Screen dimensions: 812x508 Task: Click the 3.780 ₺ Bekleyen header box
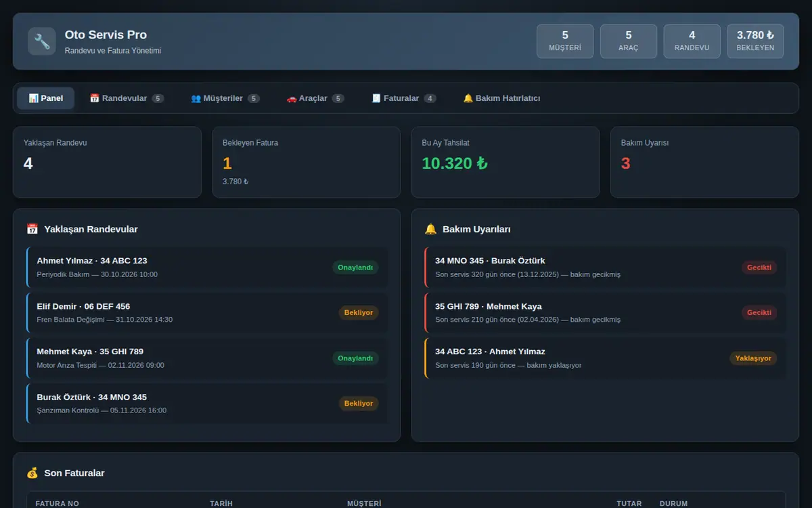click(x=755, y=41)
